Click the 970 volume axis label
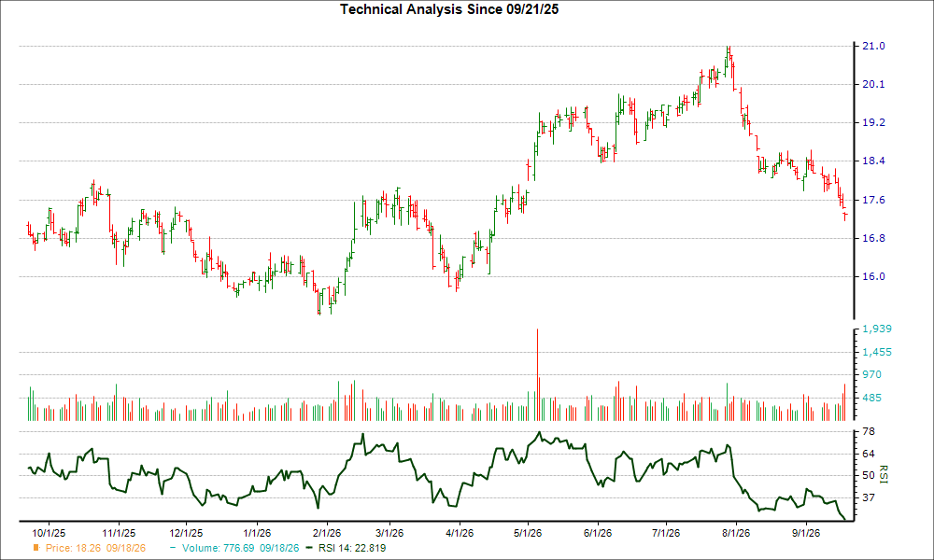This screenshot has width=934, height=560. click(871, 374)
